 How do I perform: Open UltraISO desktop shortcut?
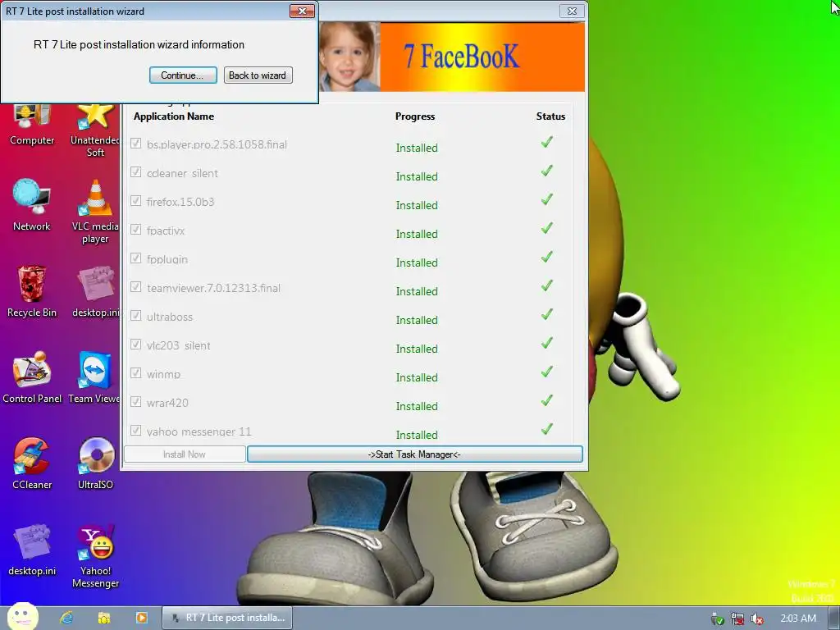click(x=95, y=464)
